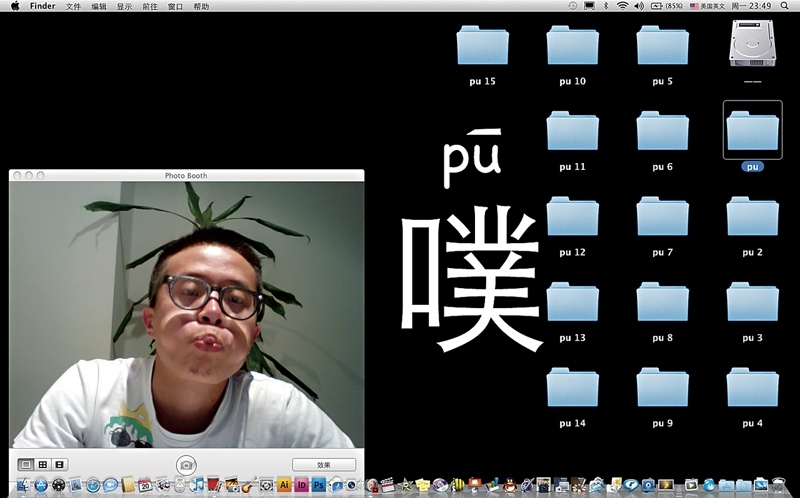Launch InDesign from the dock
The height and width of the screenshot is (498, 800).
(x=301, y=485)
